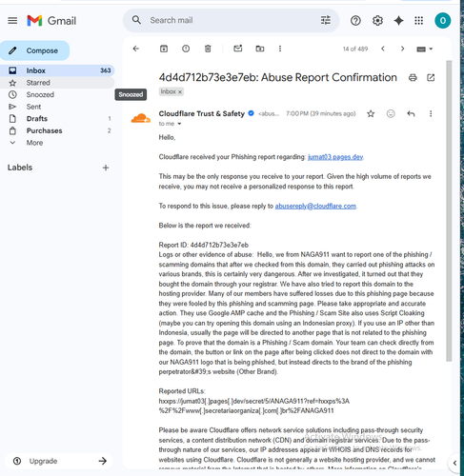This screenshot has height=476, width=464.
Task: Open the Inbox folder
Action: tap(57, 70)
